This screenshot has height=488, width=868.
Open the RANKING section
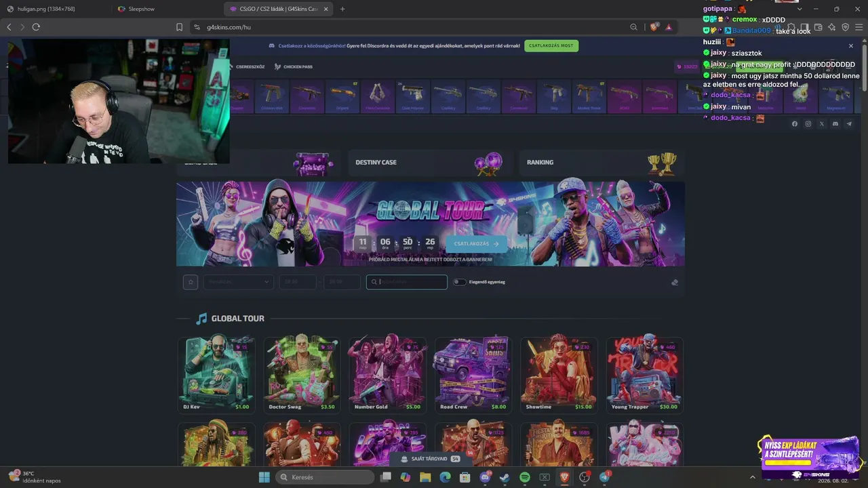click(600, 163)
